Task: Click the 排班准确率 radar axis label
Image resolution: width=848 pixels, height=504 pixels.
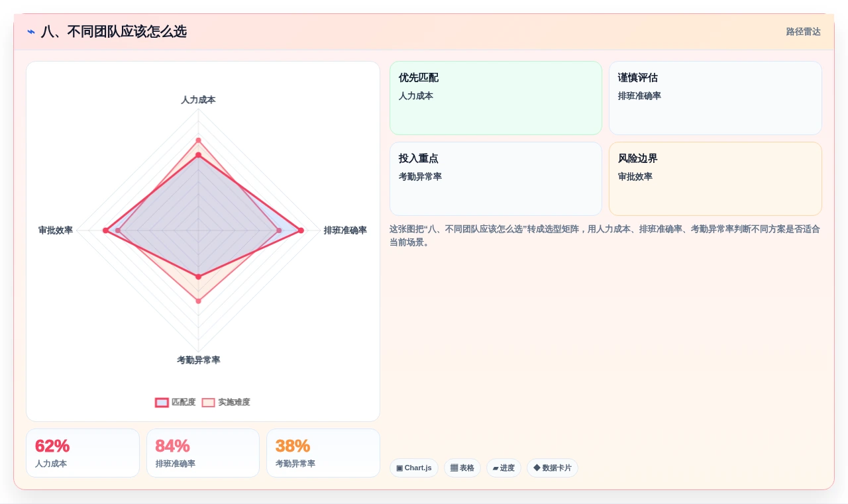Action: pos(345,230)
